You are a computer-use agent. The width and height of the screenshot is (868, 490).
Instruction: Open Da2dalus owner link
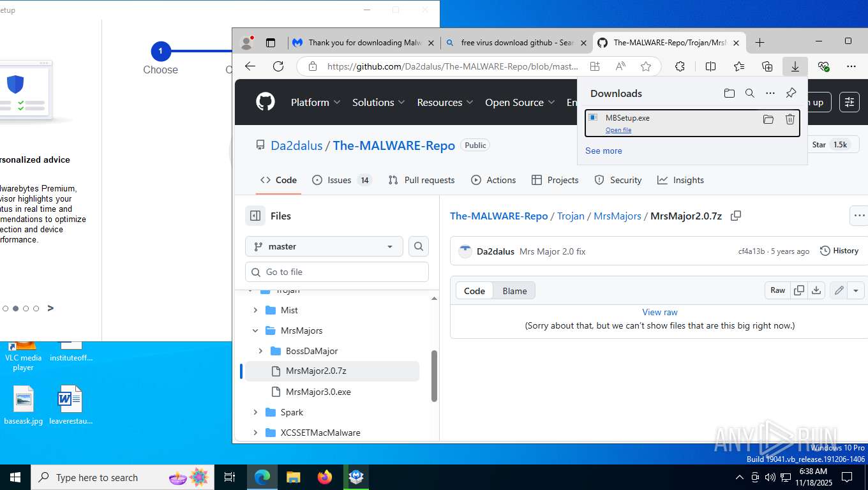[297, 145]
